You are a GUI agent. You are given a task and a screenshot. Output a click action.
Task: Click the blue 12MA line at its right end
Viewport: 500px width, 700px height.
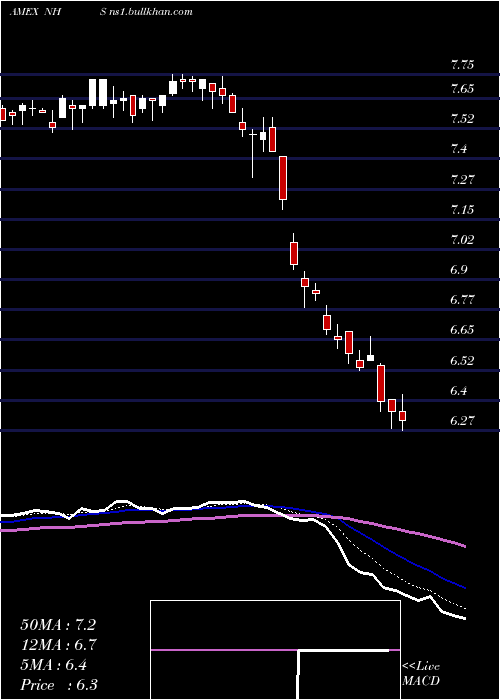tap(463, 588)
